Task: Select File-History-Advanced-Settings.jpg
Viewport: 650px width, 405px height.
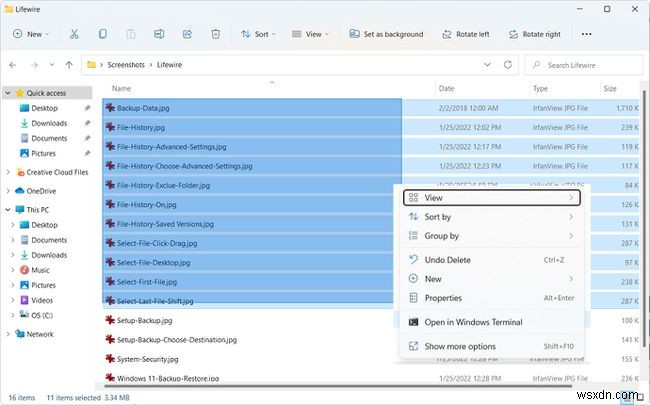Action: (172, 147)
